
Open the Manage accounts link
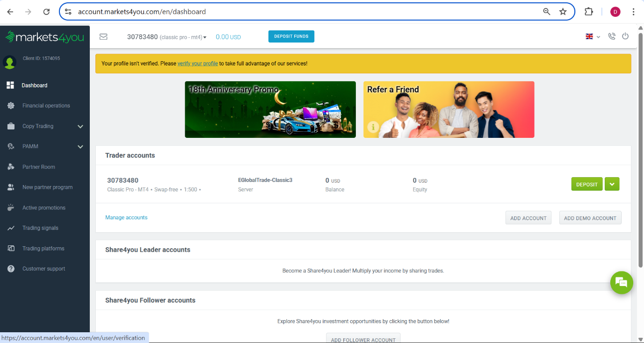(126, 217)
